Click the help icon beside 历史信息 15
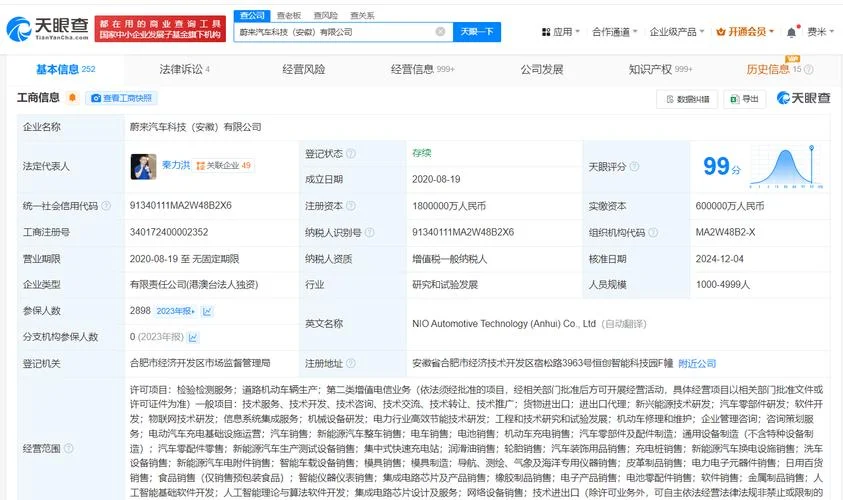843x500 pixels. click(x=809, y=69)
